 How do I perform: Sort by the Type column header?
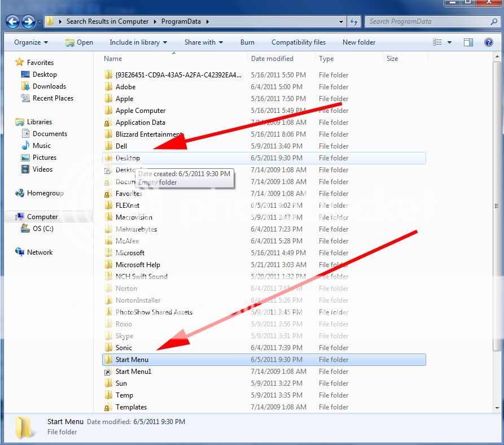349,59
